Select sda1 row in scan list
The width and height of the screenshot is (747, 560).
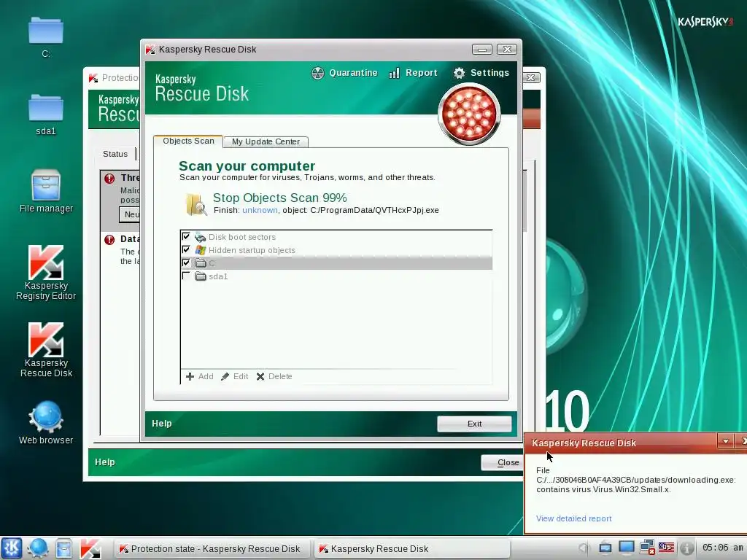click(336, 276)
